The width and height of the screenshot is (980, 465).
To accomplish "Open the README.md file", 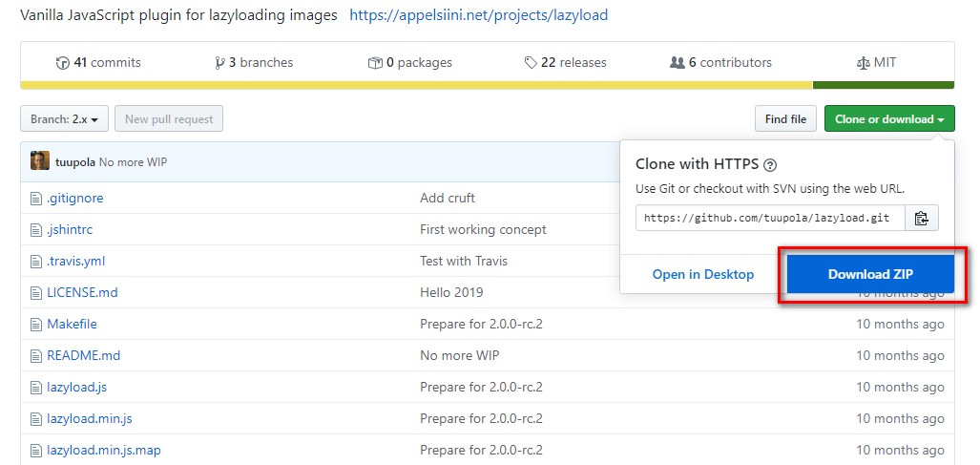I will point(83,355).
